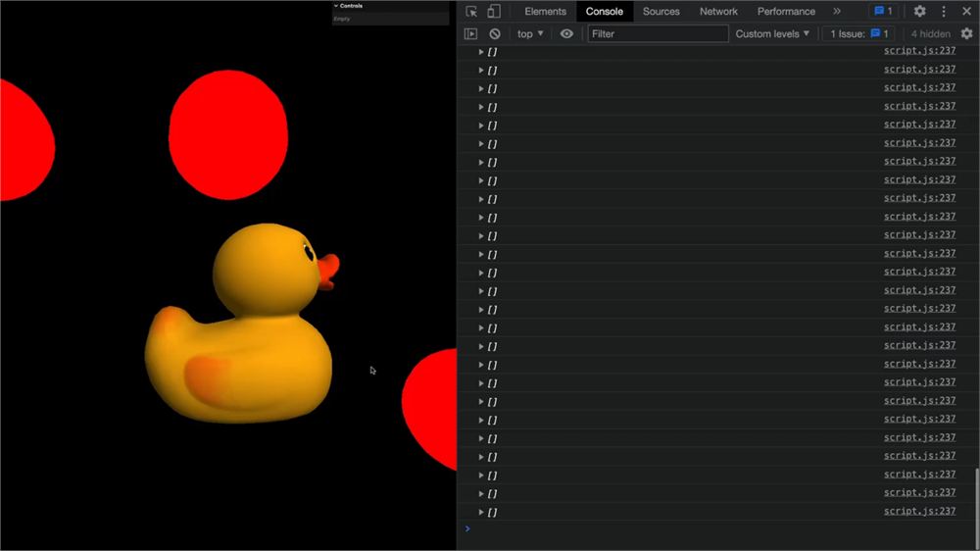
Task: Go to the Network tab
Action: pos(718,11)
